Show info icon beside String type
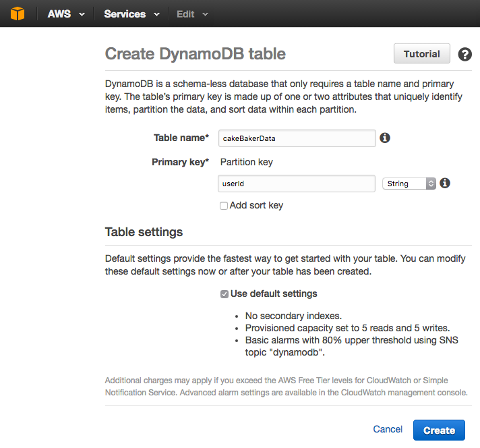 pyautogui.click(x=444, y=184)
